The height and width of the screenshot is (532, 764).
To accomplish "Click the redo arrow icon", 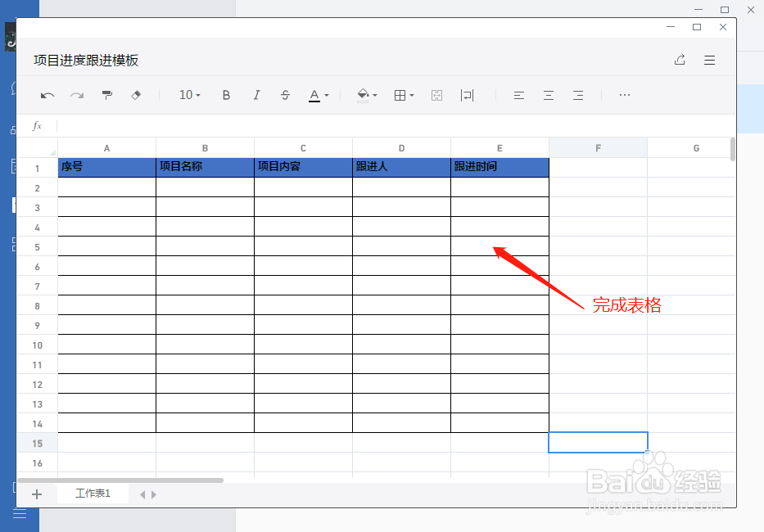I will tap(77, 96).
